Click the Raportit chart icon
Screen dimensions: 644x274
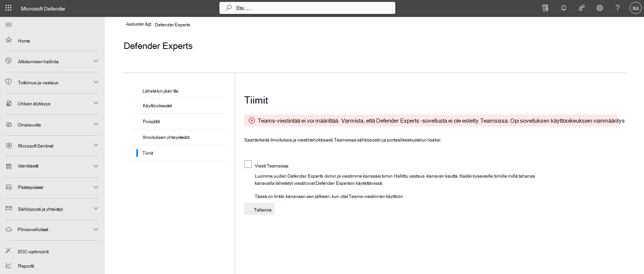point(9,265)
